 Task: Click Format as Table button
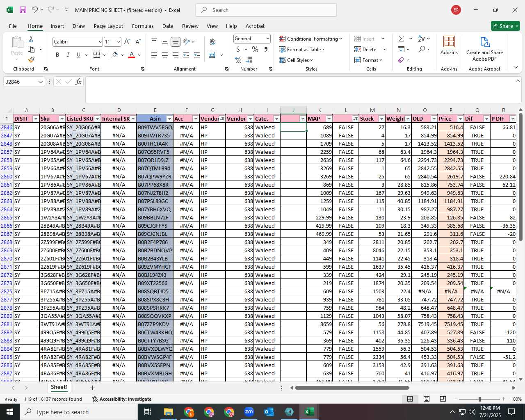tap(302, 49)
